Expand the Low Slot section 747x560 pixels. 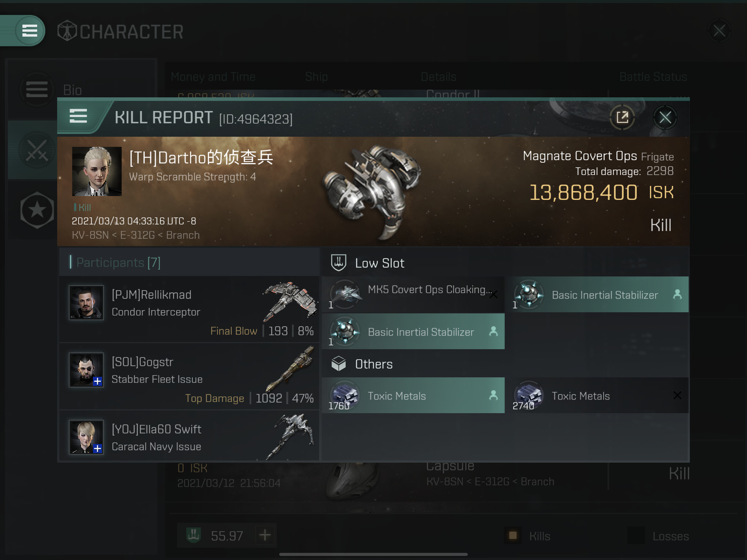pyautogui.click(x=504, y=263)
